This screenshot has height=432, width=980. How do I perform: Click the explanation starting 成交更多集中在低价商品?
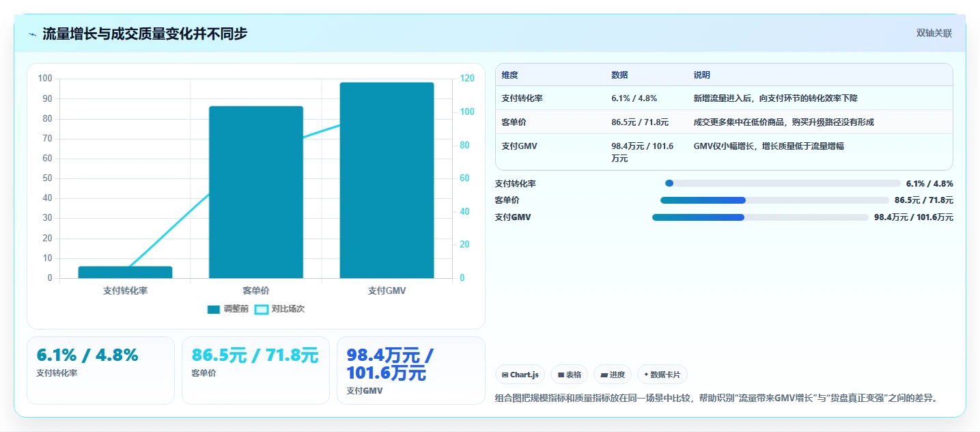point(783,122)
